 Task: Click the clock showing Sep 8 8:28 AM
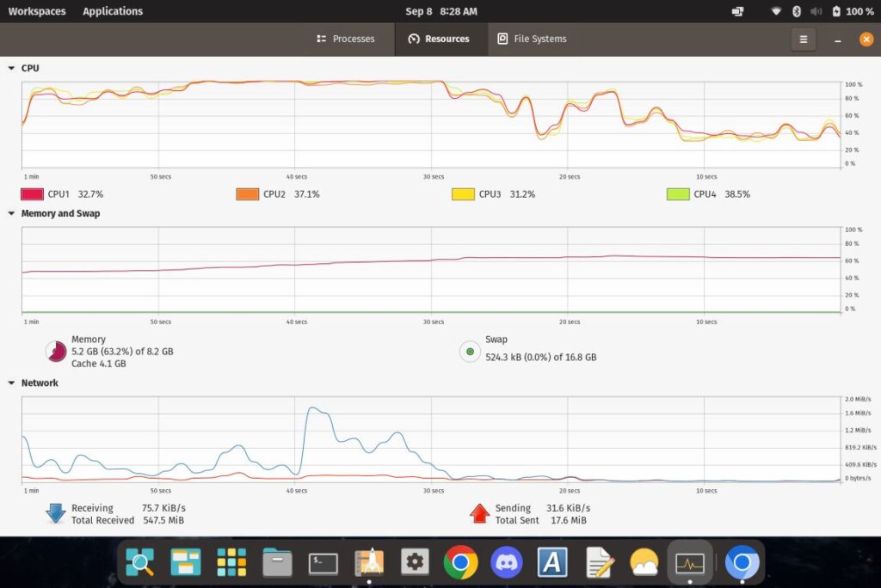click(x=440, y=11)
